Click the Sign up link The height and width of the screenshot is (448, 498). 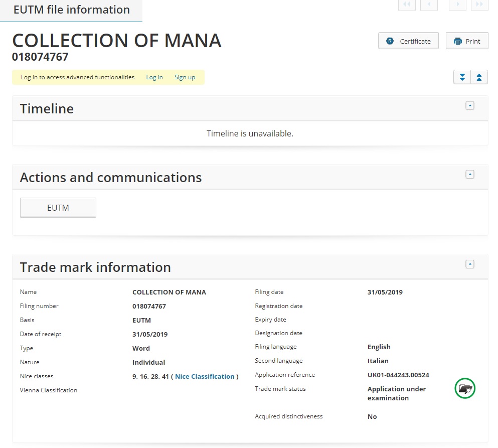coord(185,77)
